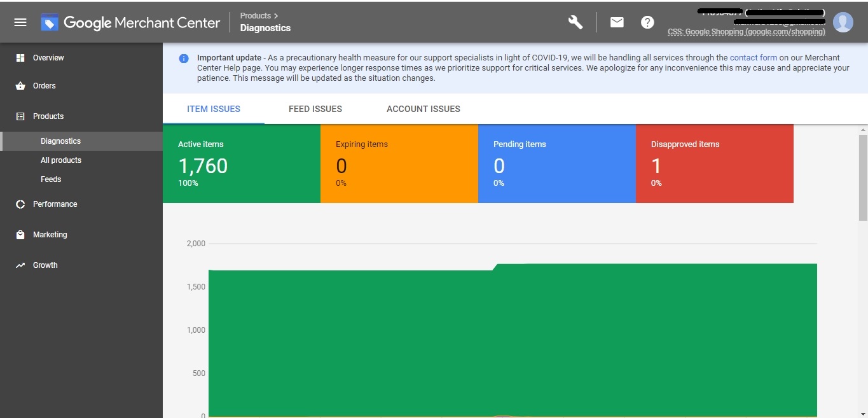Click the Google Merchant Center logo

(131, 23)
